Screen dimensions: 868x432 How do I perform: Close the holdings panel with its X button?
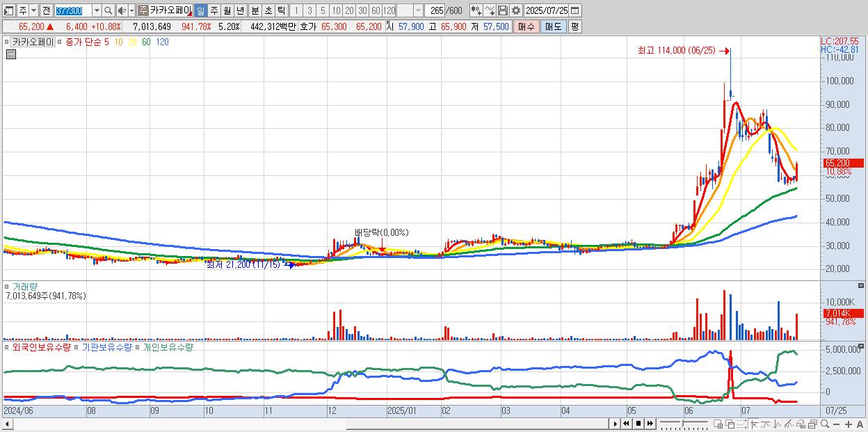pos(861,345)
